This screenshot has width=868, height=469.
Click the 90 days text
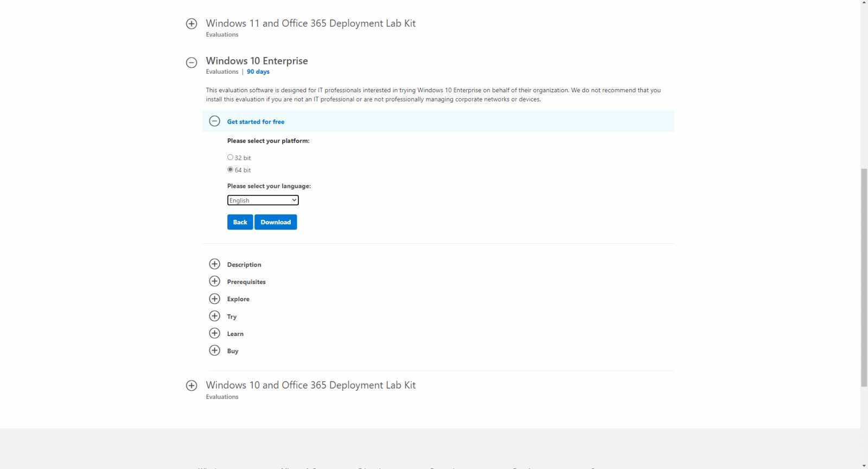[x=258, y=72]
